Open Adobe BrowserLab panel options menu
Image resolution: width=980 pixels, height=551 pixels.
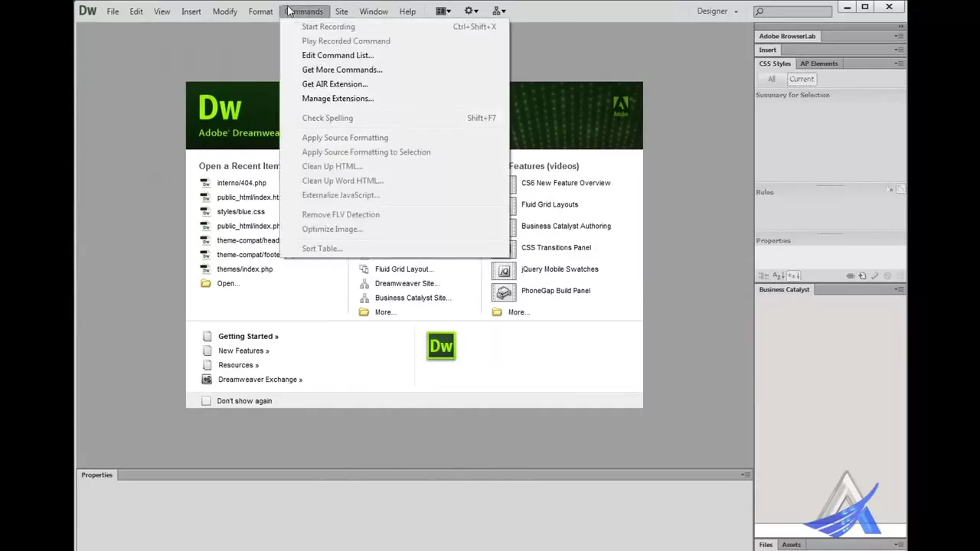coord(900,36)
